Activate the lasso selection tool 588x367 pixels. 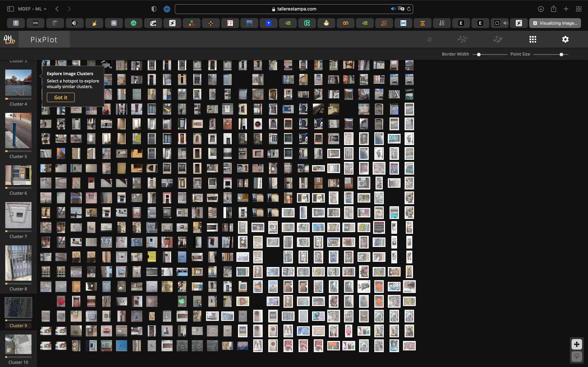577,356
